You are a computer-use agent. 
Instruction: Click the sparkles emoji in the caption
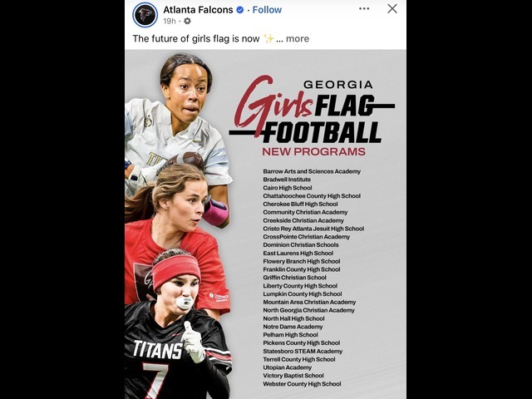click(x=268, y=39)
